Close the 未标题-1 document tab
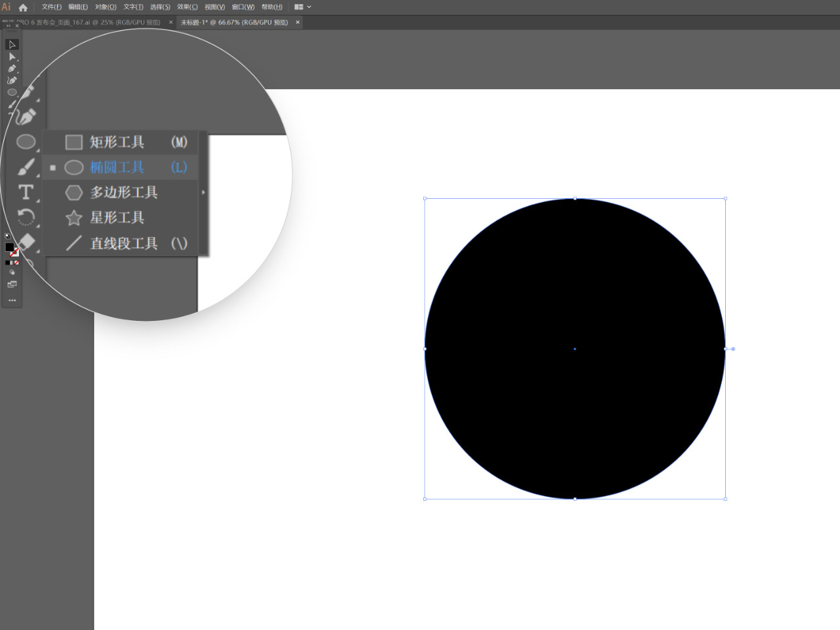840x630 pixels. [x=297, y=22]
